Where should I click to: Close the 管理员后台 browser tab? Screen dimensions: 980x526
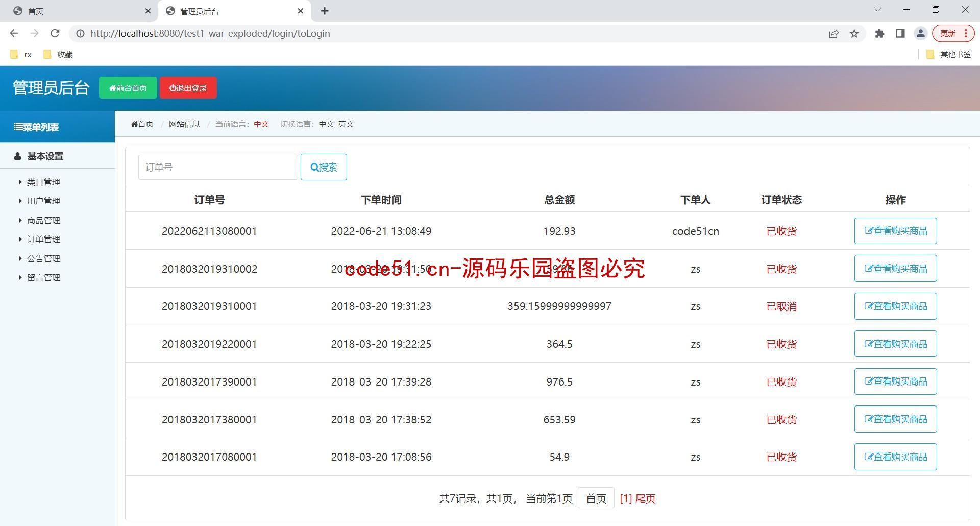[301, 11]
